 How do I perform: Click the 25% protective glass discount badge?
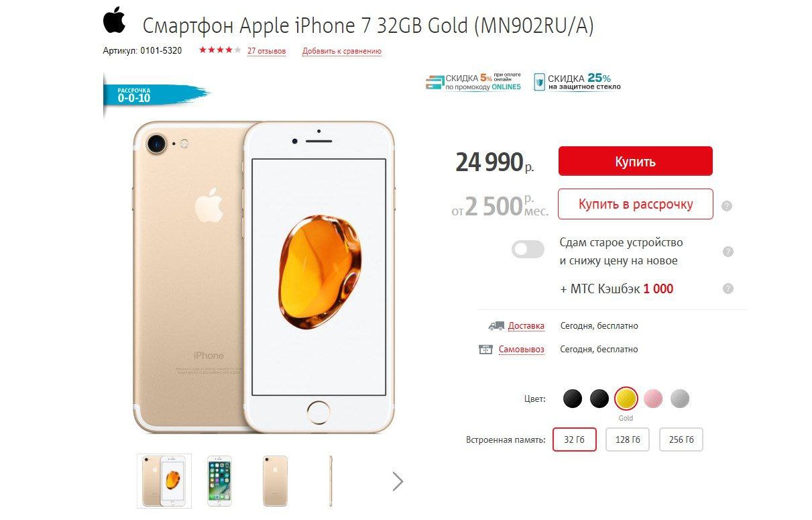[577, 82]
